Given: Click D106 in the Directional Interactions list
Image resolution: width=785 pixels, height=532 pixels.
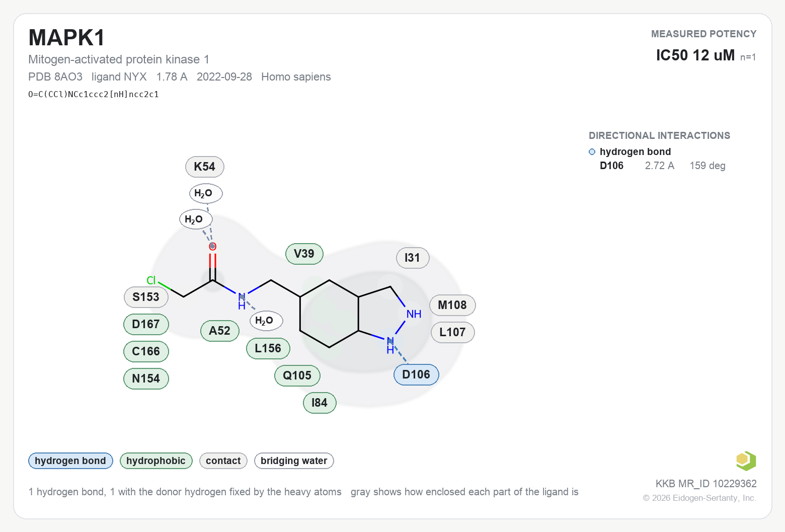Looking at the screenshot, I should click(x=611, y=166).
